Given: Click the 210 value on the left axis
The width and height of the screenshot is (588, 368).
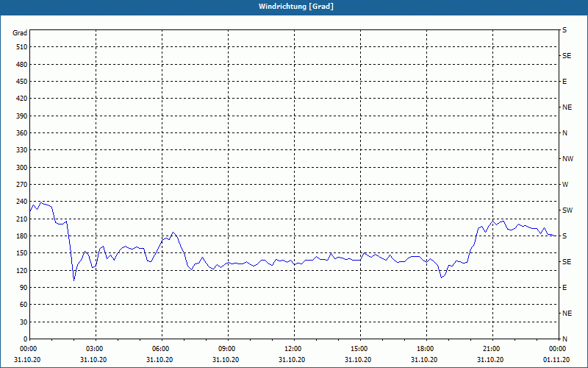Looking at the screenshot, I should [x=22, y=219].
